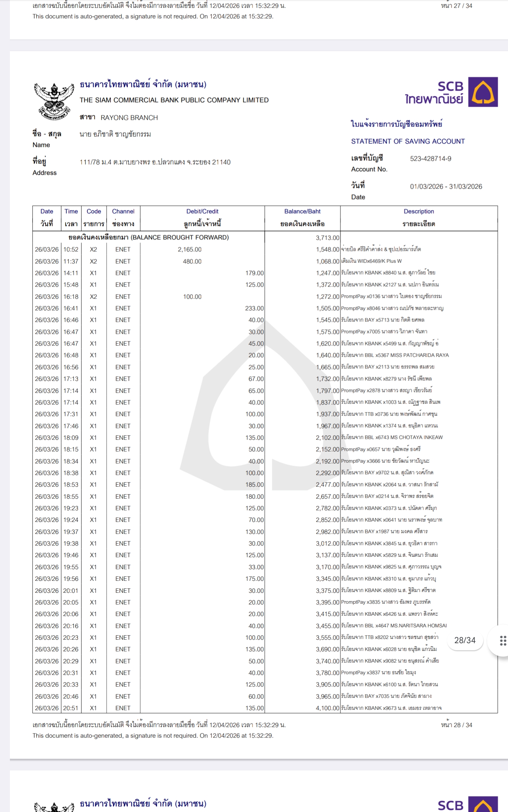508x812 pixels.
Task: Click STATEMENT OF SAVING ACCOUNT heading
Action: pos(408,141)
